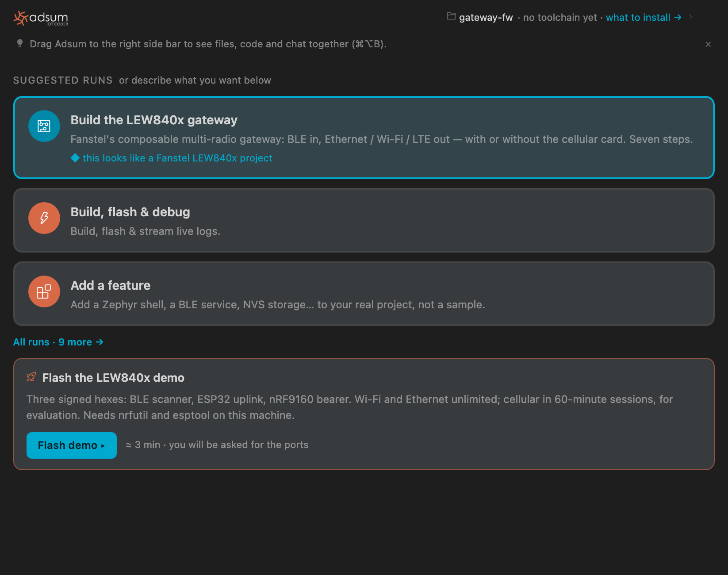
Task: Click the Add a feature blocks icon
Action: [x=44, y=291]
